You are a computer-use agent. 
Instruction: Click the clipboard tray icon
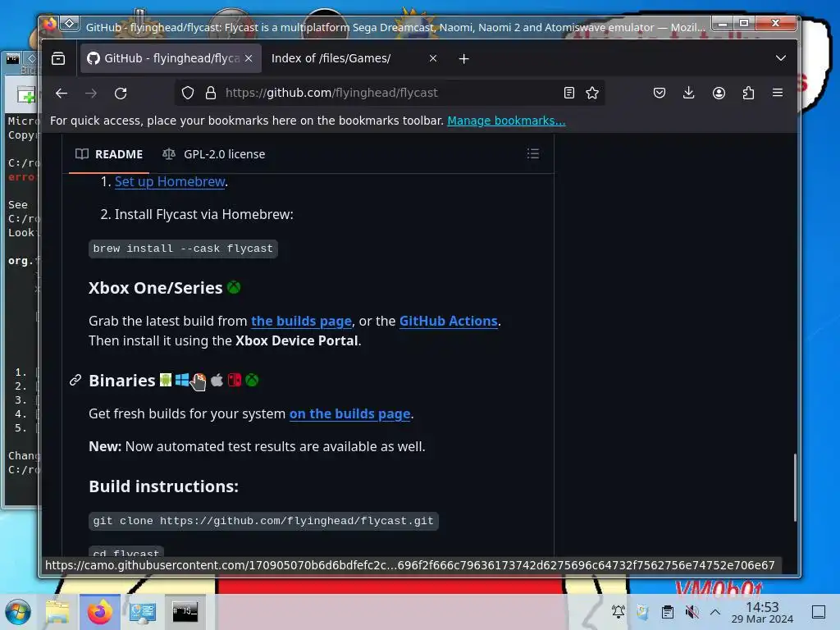[668, 611]
